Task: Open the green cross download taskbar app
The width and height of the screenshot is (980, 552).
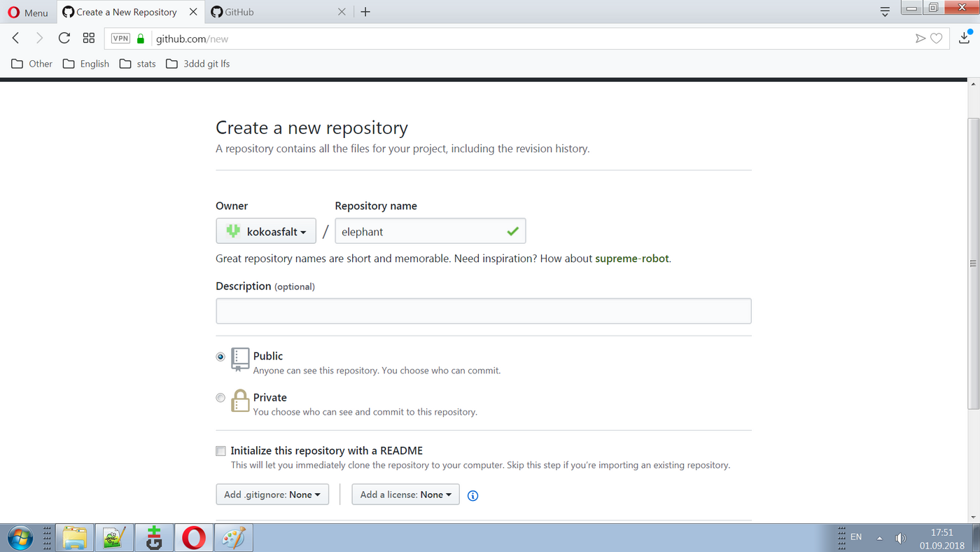Action: tap(154, 538)
